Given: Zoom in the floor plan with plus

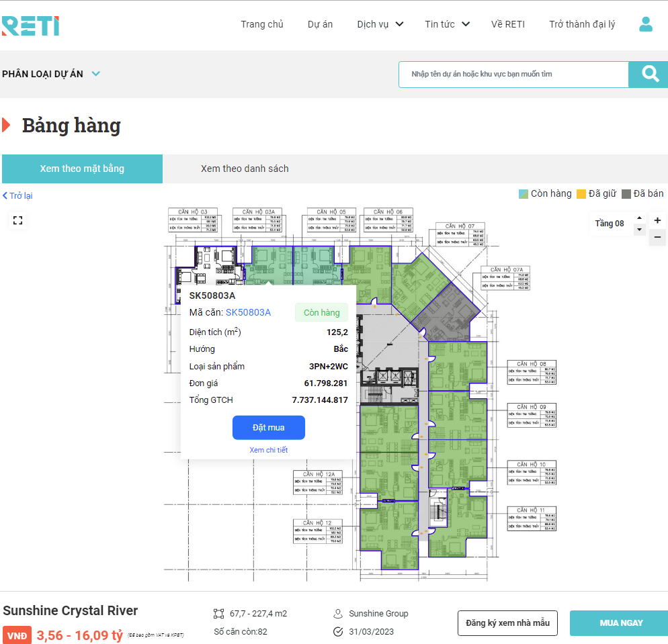Looking at the screenshot, I should [657, 220].
